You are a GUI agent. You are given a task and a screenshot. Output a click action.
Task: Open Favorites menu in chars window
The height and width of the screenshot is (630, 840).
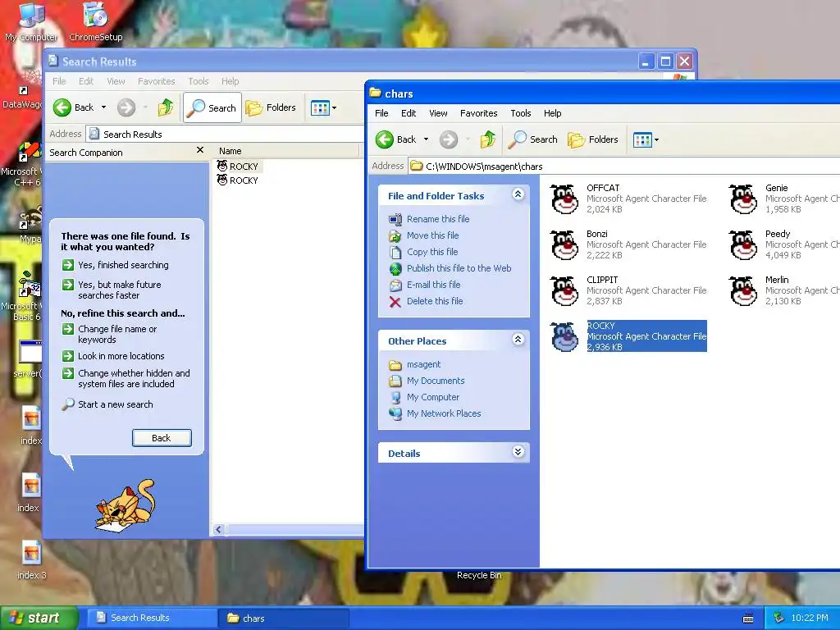(478, 113)
